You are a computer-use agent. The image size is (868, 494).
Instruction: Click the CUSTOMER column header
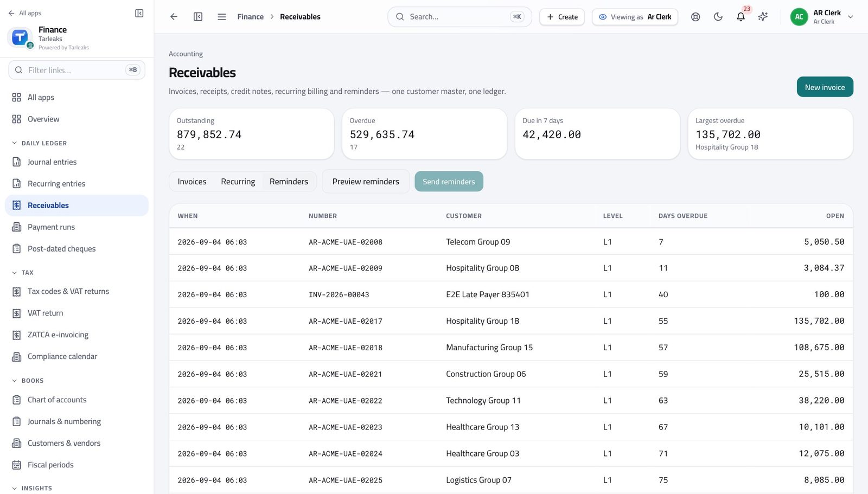pos(464,216)
